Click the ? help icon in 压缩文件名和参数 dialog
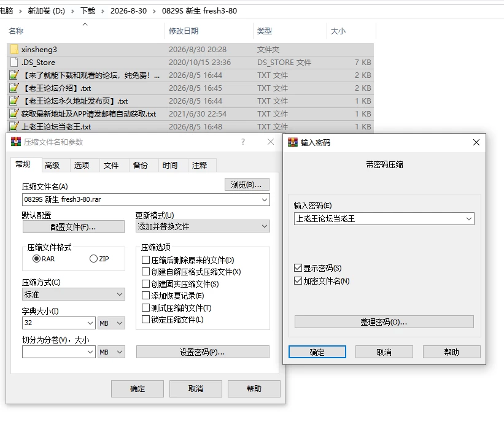Image resolution: width=504 pixels, height=422 pixels. click(x=243, y=142)
